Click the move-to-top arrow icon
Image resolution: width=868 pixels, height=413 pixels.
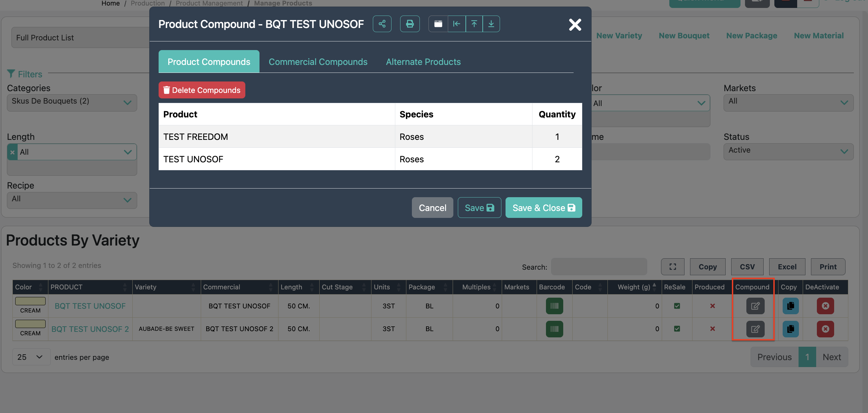[x=474, y=24]
